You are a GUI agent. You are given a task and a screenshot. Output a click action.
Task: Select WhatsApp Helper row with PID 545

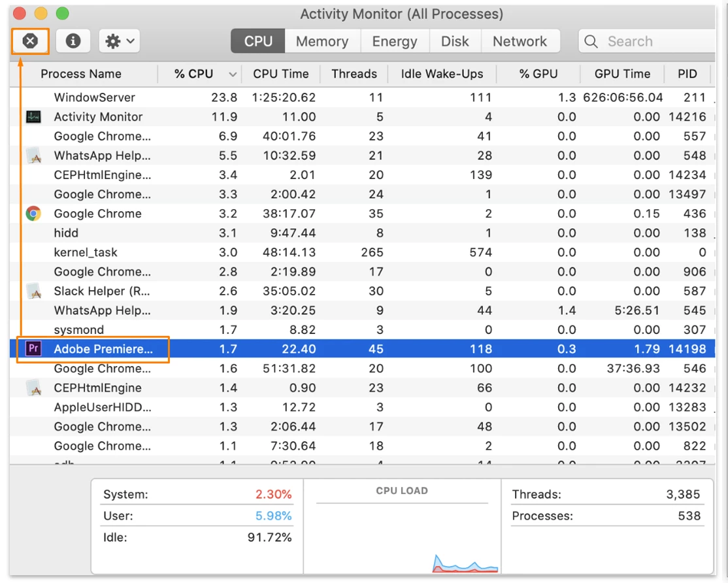(x=362, y=310)
